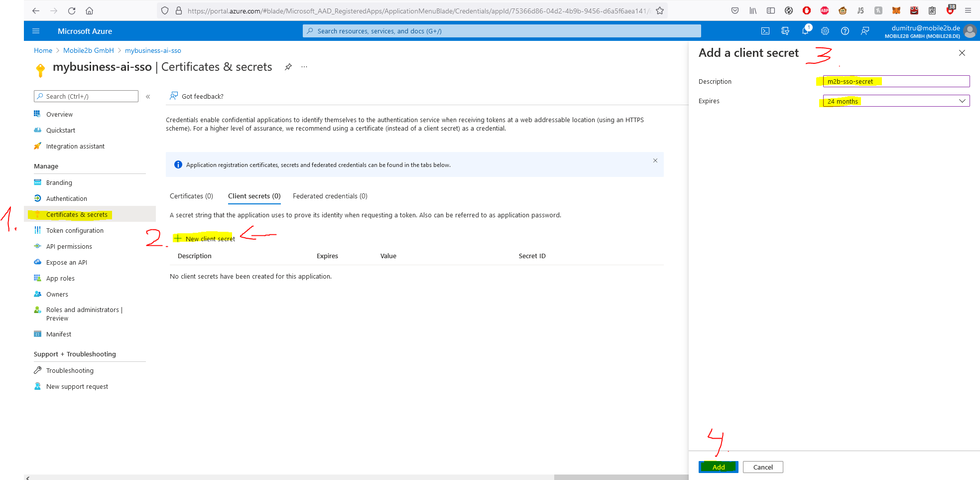Switch to the Federated credentials tab
Viewport: 980px width, 480px height.
tap(330, 196)
